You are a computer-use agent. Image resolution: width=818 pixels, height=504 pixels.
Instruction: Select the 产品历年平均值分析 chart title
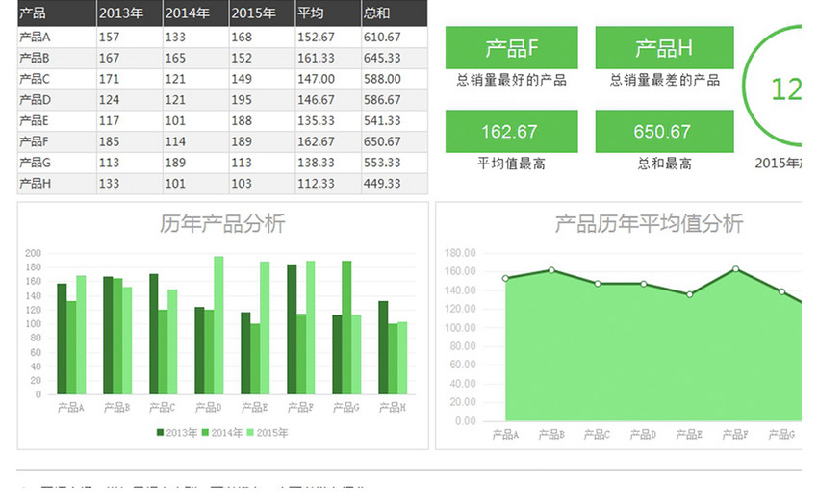(x=649, y=223)
